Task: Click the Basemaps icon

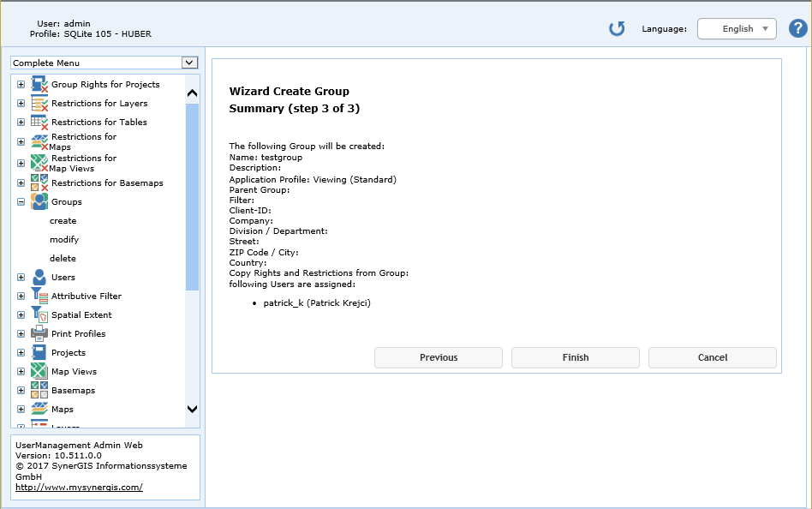Action: [x=38, y=390]
